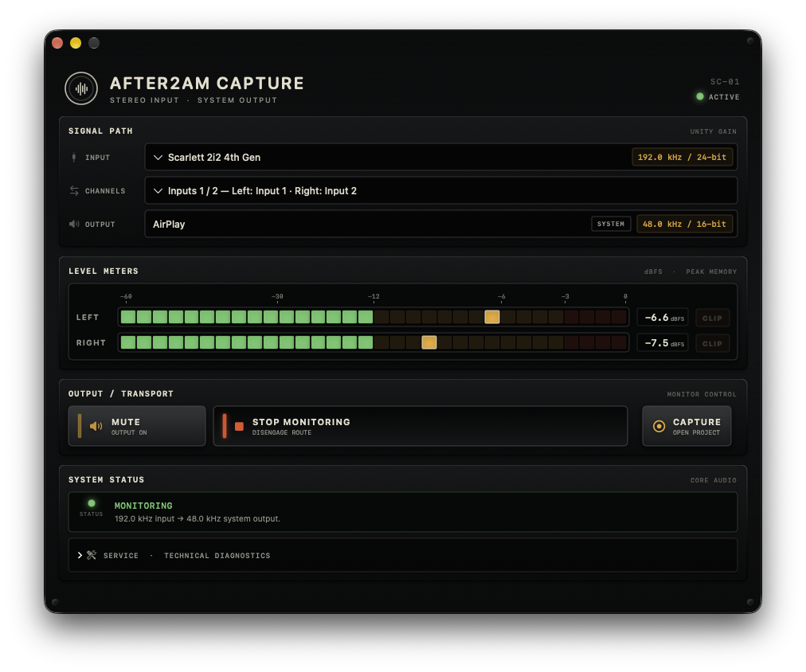Image resolution: width=806 pixels, height=672 pixels.
Task: Click the speaker icon on the Mute button
Action: point(96,426)
